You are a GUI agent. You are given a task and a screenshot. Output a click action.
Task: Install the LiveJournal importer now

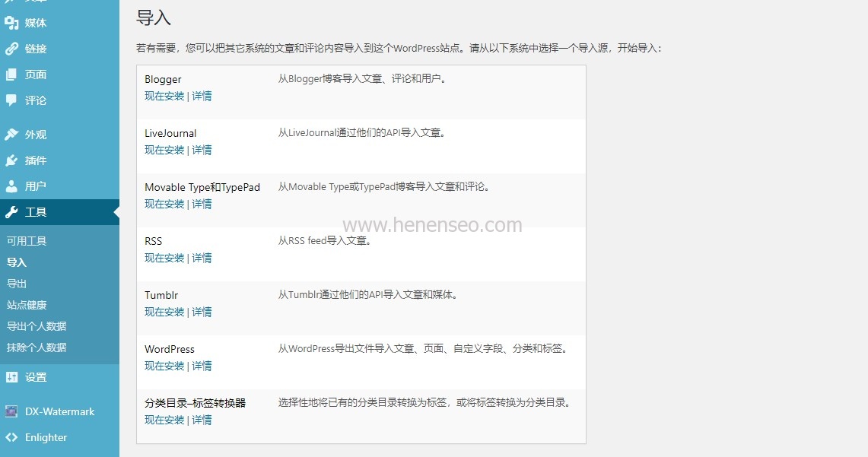pyautogui.click(x=164, y=150)
